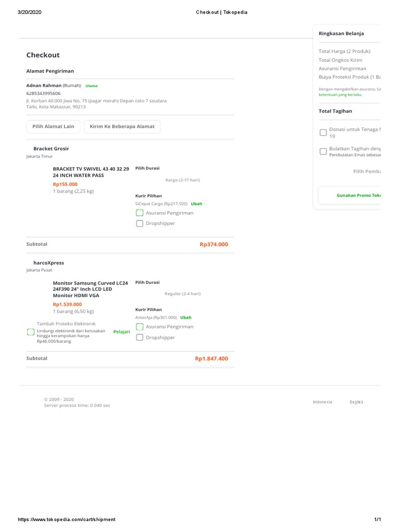The height and width of the screenshot is (532, 399).
Task: Switch language to English
Action: (356, 402)
